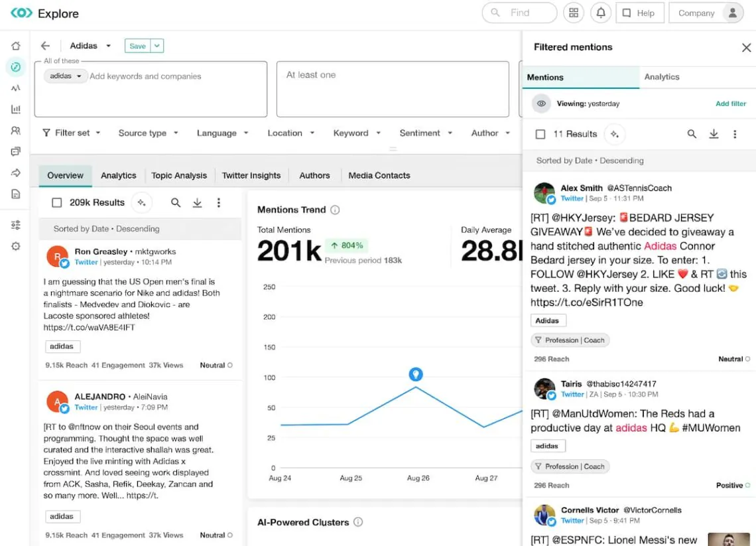This screenshot has height=546, width=756.
Task: Open the Reports document icon in sidebar
Action: pos(16,194)
